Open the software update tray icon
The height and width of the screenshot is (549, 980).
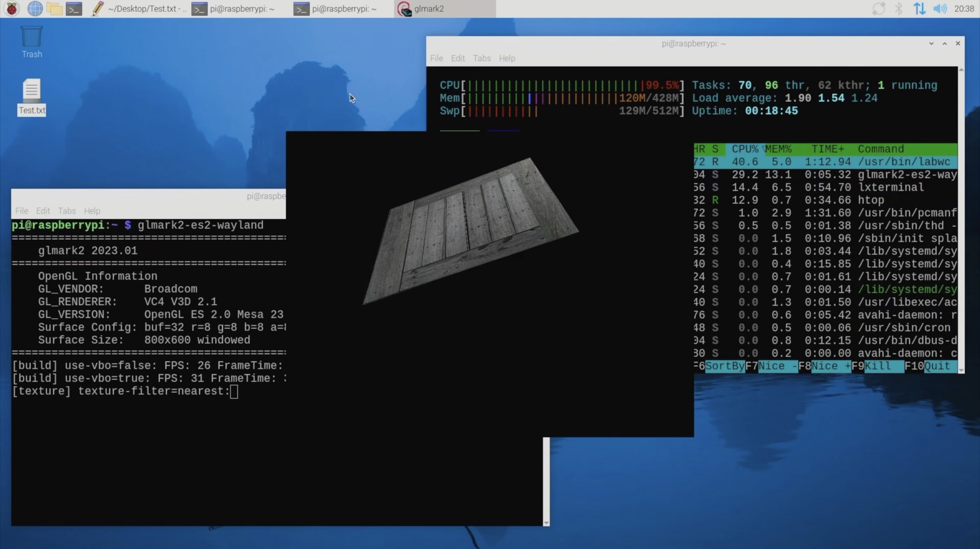pyautogui.click(x=879, y=8)
